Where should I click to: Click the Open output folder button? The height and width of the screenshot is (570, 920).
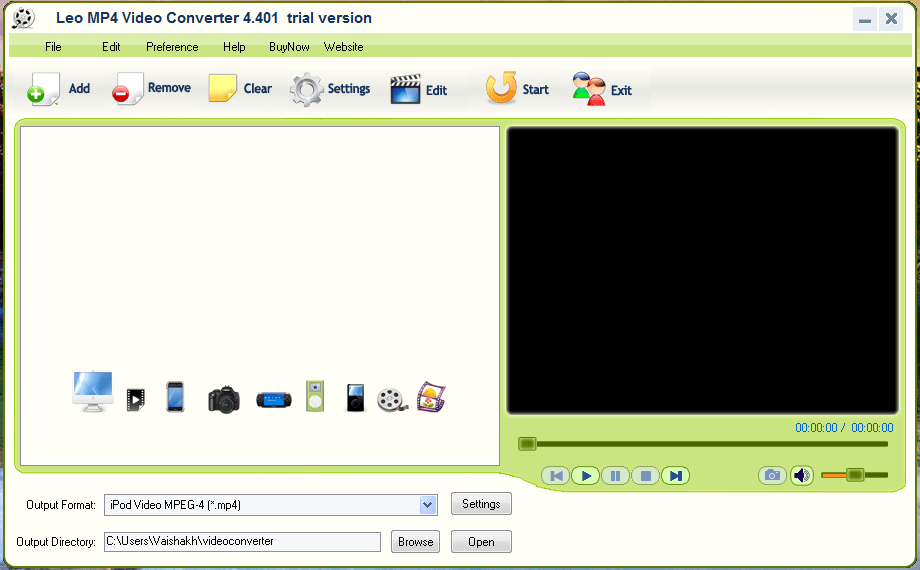[x=481, y=542]
